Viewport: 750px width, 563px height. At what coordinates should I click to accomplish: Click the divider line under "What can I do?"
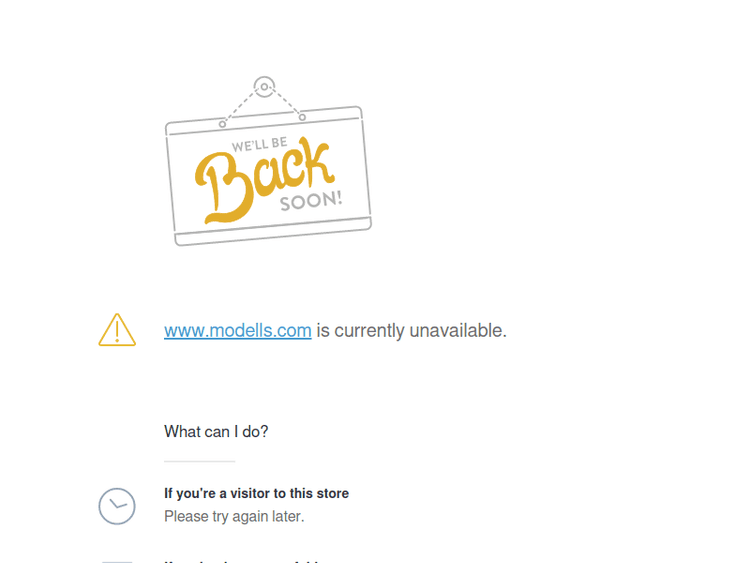point(199,462)
